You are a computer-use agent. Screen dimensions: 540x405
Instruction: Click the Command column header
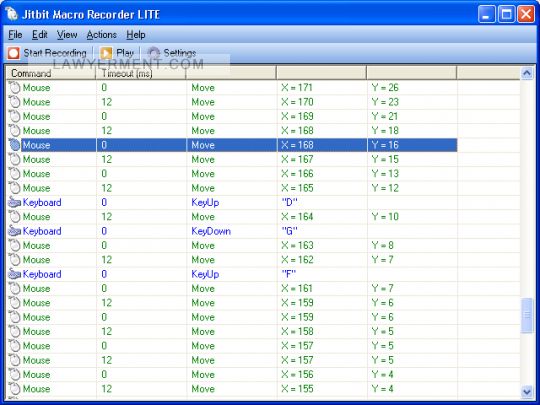pyautogui.click(x=51, y=73)
